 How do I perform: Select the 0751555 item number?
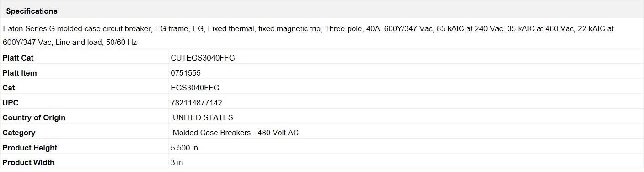(186, 73)
